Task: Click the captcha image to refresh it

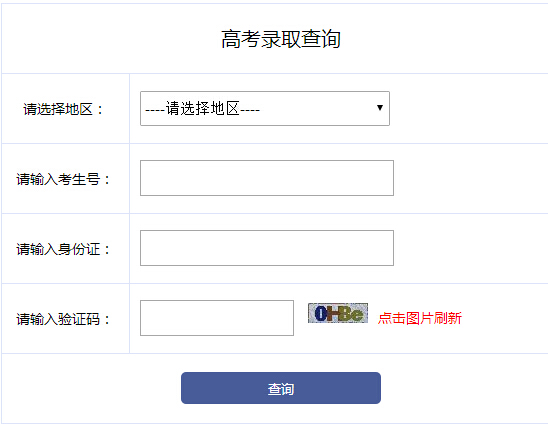Action: point(338,313)
